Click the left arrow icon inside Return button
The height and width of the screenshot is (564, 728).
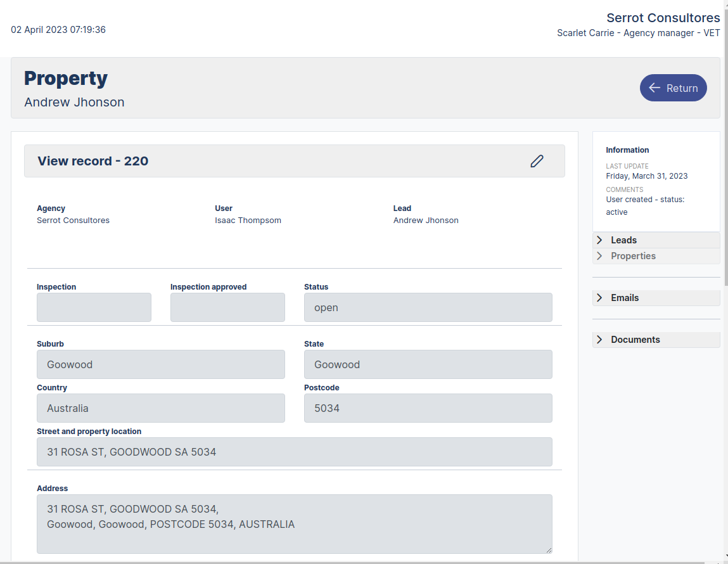pos(653,87)
